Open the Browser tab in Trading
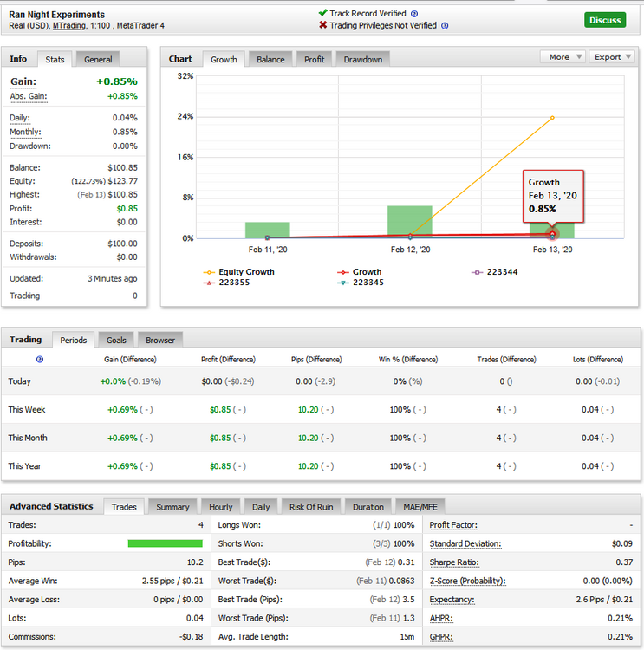 tap(160, 340)
